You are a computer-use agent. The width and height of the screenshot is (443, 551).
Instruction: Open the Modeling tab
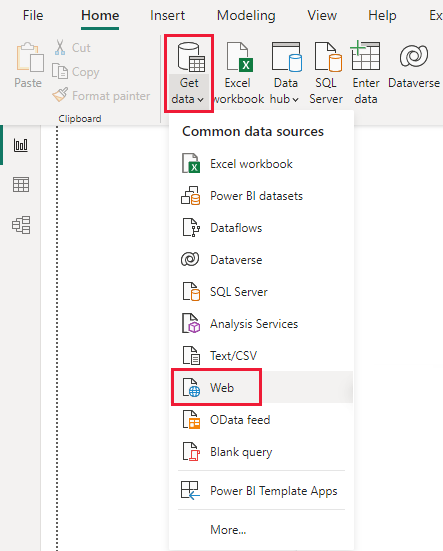click(246, 15)
